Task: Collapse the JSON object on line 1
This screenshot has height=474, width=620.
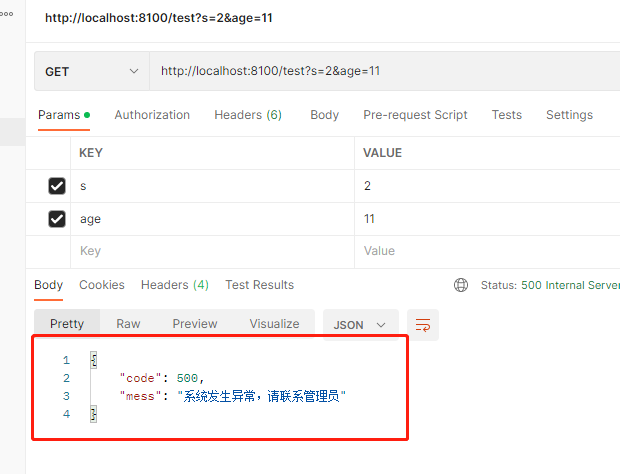Action: click(x=94, y=360)
